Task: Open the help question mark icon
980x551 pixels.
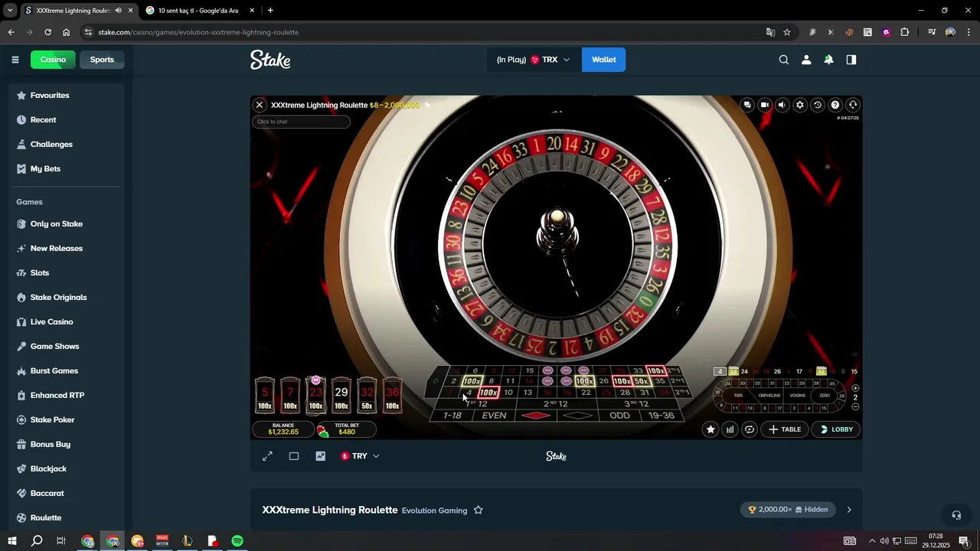Action: pyautogui.click(x=835, y=105)
